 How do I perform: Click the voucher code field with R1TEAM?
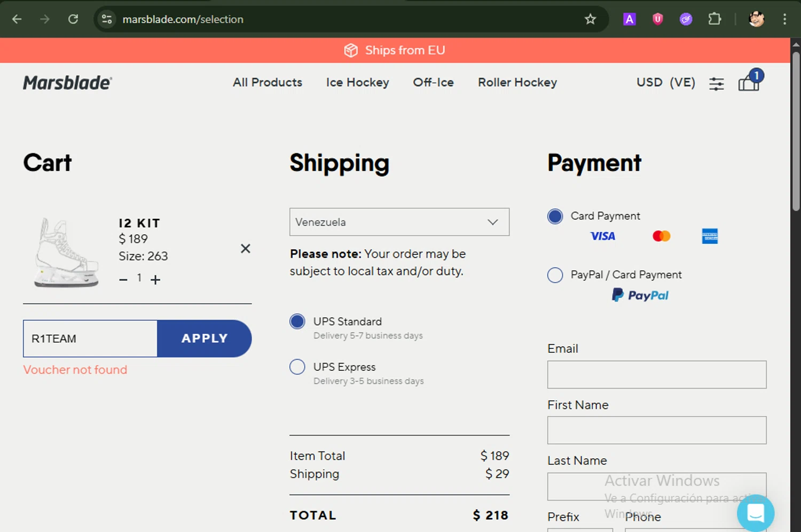coord(90,338)
